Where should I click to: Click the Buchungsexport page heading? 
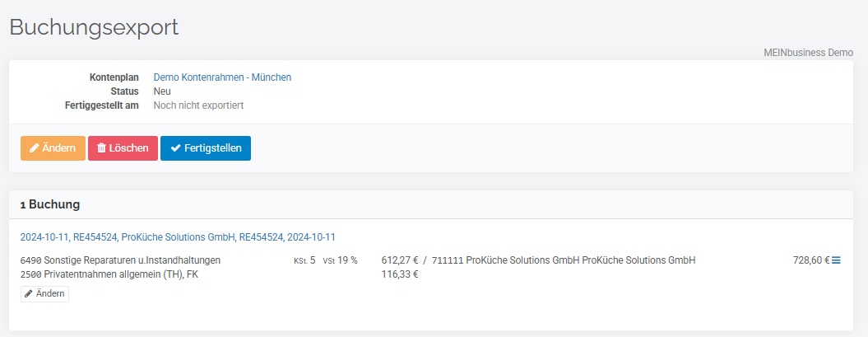tap(94, 27)
